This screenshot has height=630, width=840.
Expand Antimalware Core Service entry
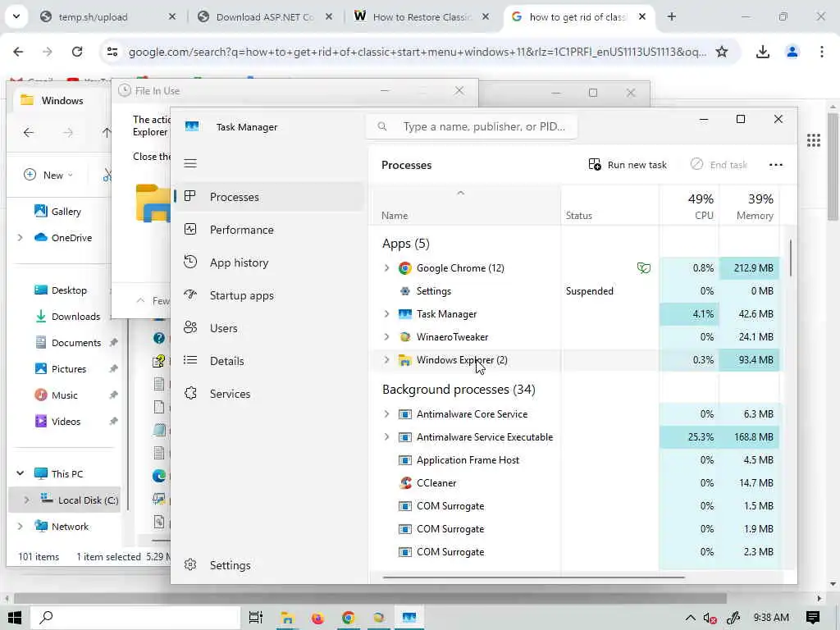point(386,414)
